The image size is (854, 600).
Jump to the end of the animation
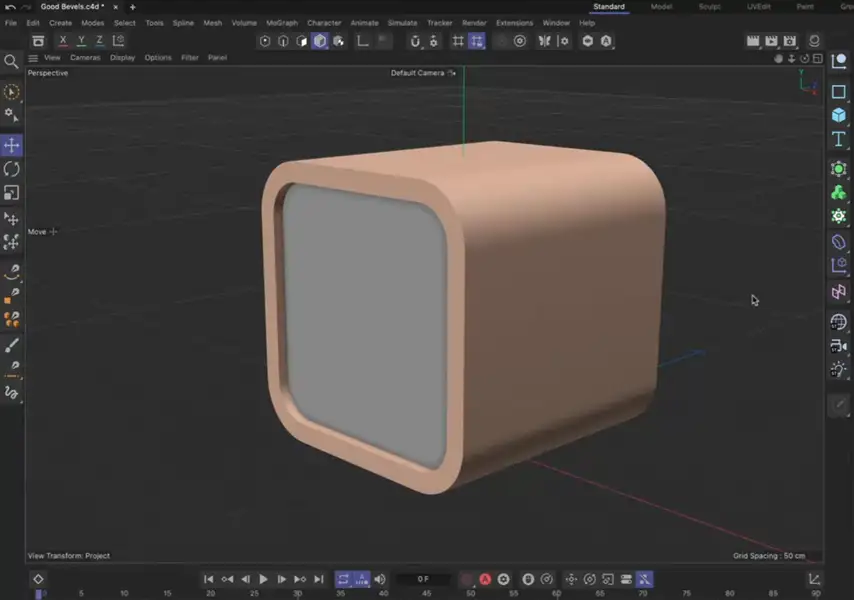coord(319,579)
